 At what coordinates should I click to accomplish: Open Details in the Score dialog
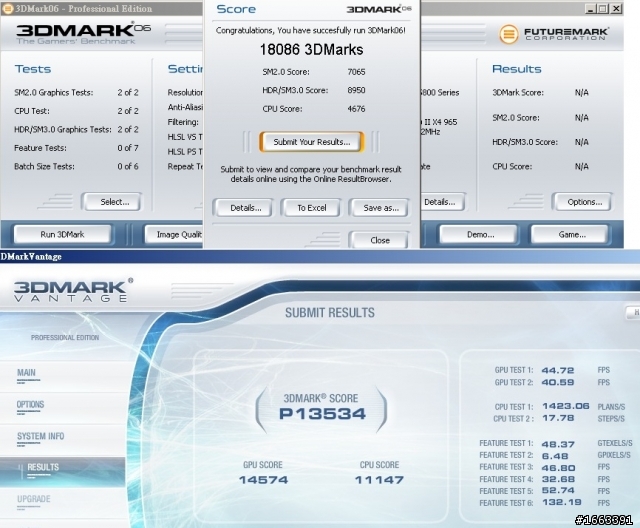coord(245,208)
